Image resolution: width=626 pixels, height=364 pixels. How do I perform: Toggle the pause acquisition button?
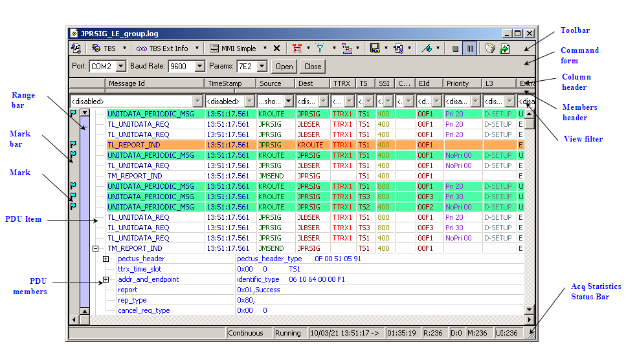[x=470, y=48]
